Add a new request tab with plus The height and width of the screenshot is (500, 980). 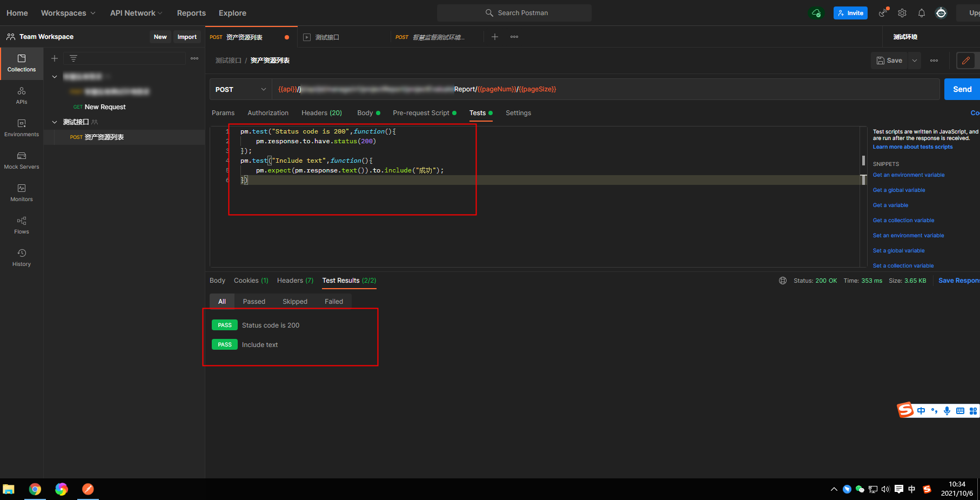click(x=495, y=37)
